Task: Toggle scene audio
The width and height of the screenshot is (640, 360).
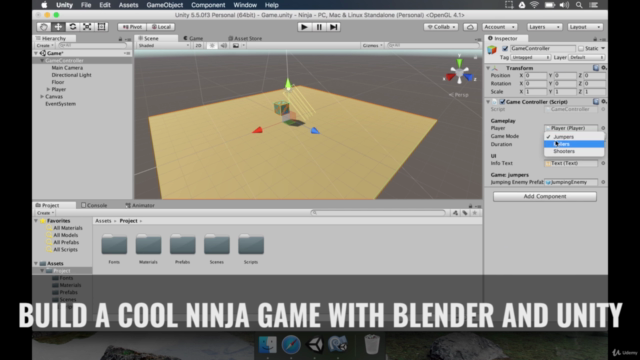Action: click(224, 45)
